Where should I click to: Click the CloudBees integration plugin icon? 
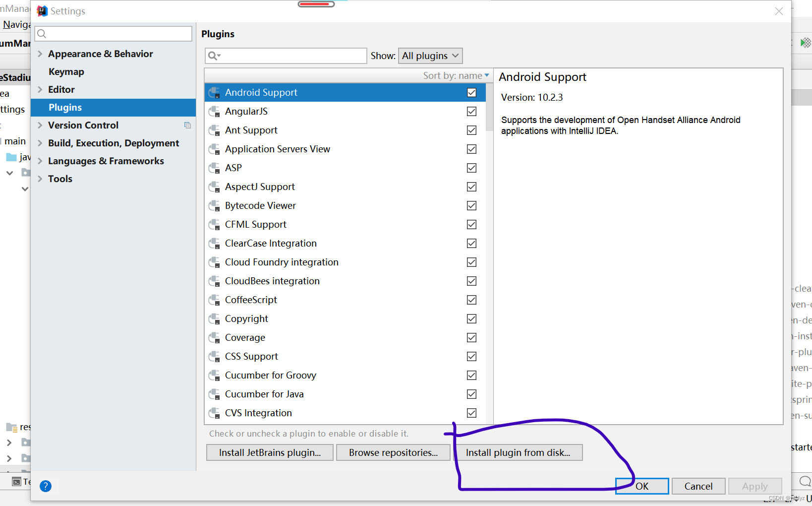click(214, 281)
